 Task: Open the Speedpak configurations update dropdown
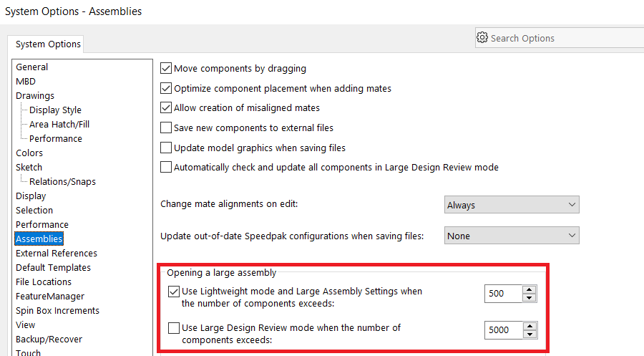[511, 236]
